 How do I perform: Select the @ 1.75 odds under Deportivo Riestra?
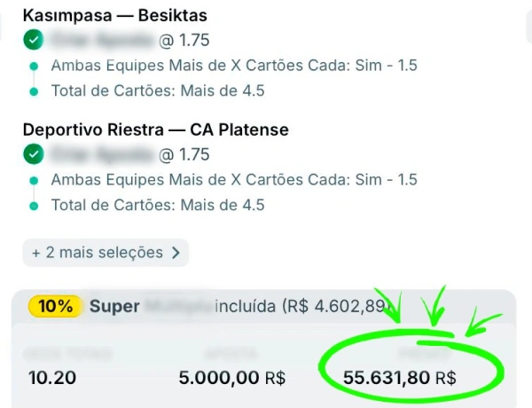[x=184, y=154]
